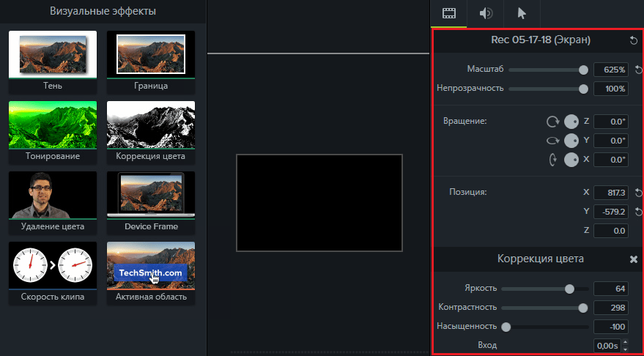Select the Тень shadow effect thumbnail
Viewport: 644px width, 356px height.
pyautogui.click(x=52, y=55)
